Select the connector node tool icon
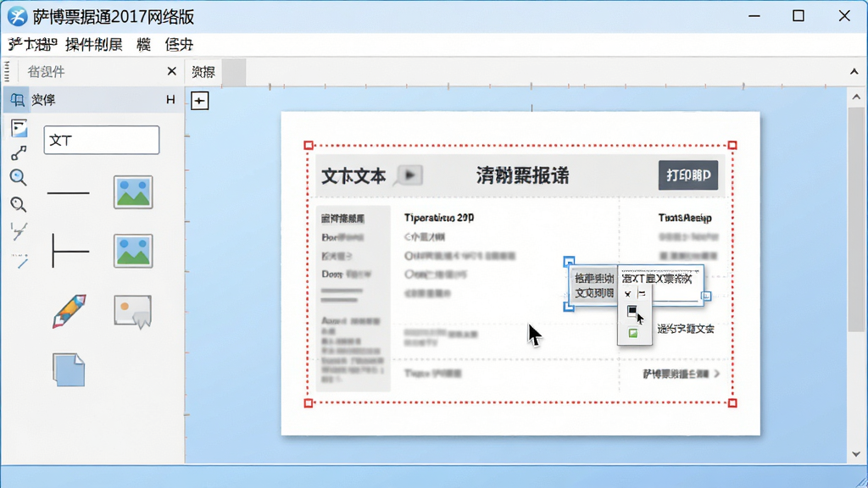The height and width of the screenshot is (488, 868). click(x=19, y=153)
